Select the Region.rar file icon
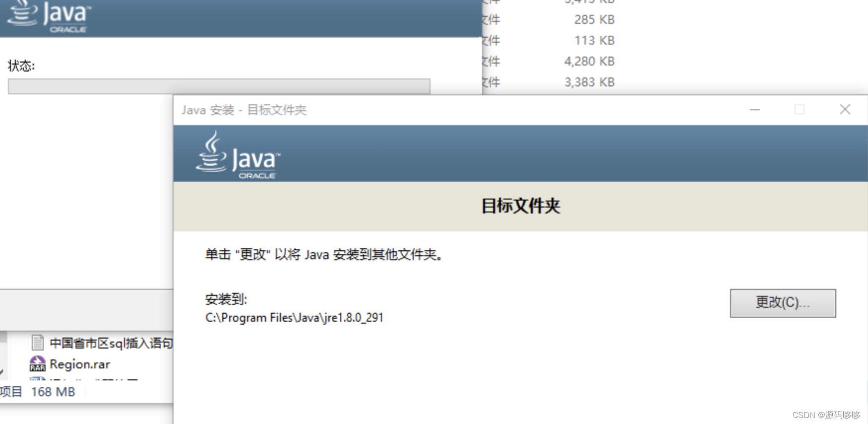The width and height of the screenshot is (868, 424). (x=38, y=364)
